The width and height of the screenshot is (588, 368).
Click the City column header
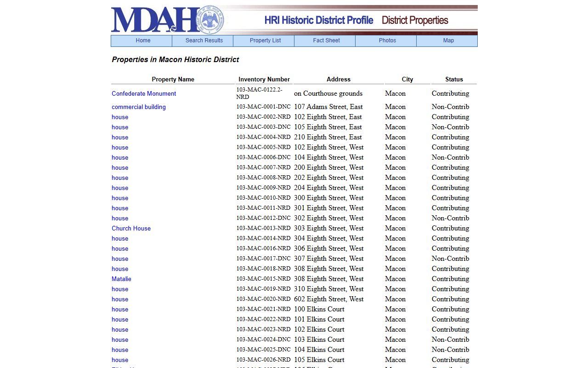407,79
